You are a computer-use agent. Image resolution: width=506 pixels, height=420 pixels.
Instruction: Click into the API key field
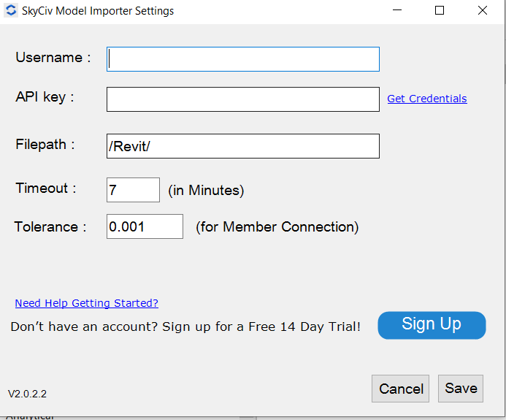tap(243, 99)
